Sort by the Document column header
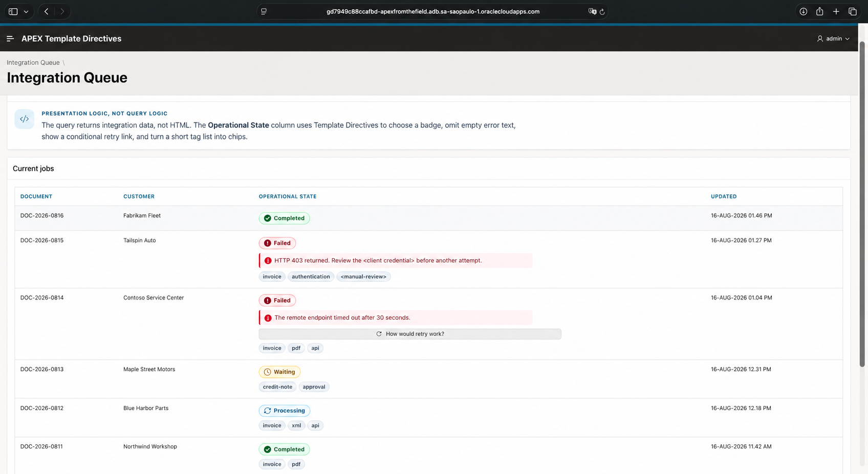This screenshot has height=474, width=868. click(36, 196)
